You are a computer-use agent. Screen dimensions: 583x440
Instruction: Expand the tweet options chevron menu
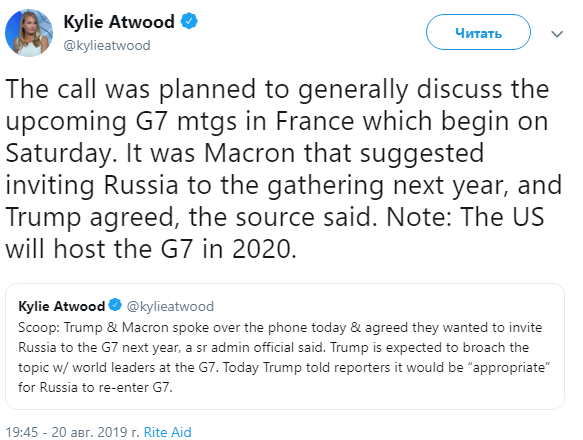coord(557,34)
